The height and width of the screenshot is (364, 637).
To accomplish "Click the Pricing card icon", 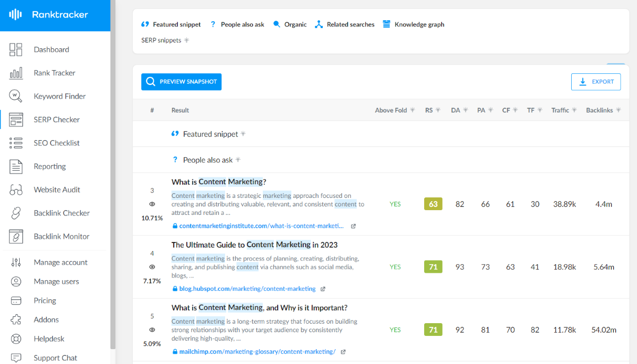I will pos(16,300).
